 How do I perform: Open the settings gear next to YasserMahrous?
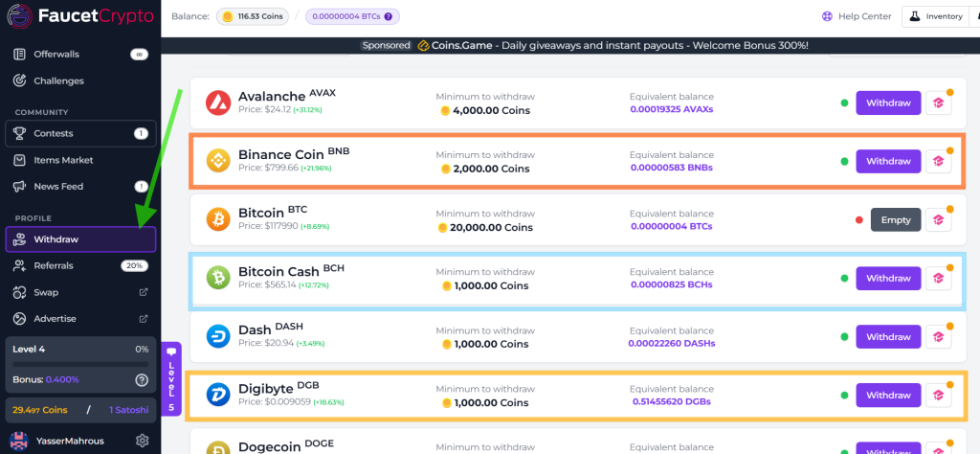[x=142, y=441]
